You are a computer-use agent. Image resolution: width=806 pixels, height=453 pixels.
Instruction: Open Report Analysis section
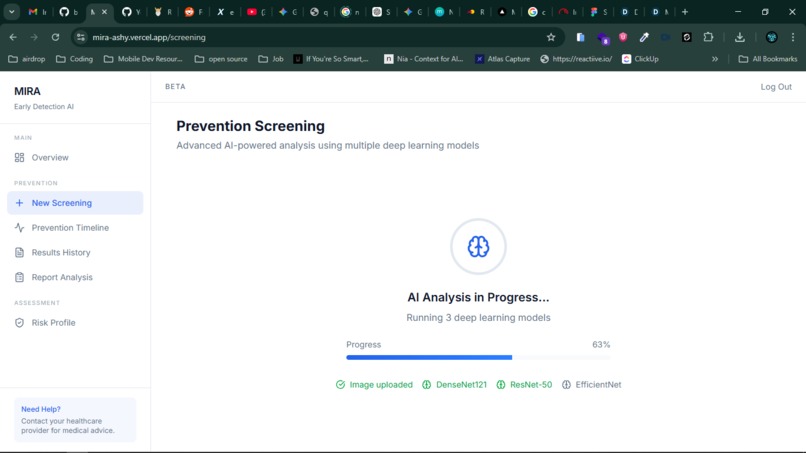click(x=75, y=277)
